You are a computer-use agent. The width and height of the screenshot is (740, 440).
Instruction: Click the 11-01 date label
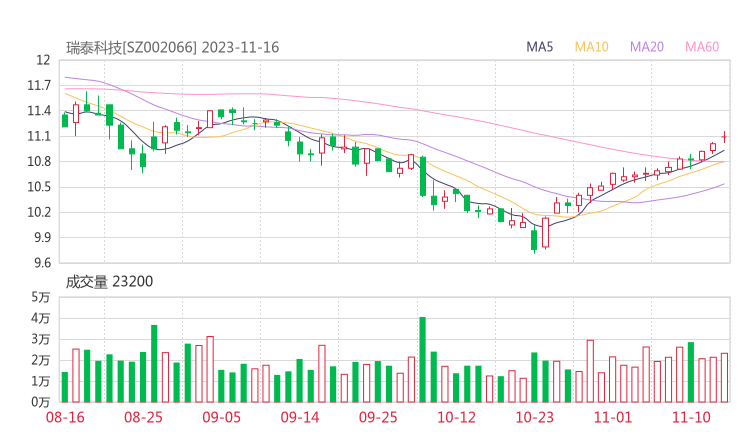(x=613, y=417)
